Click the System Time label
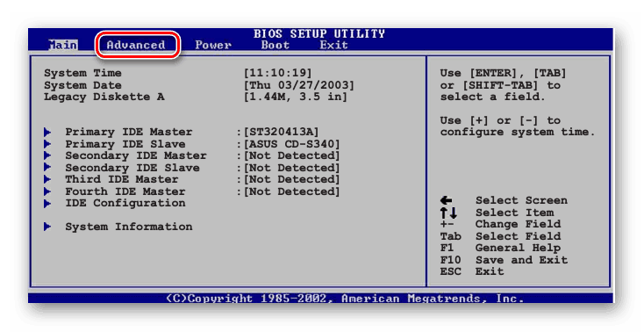This screenshot has height=332, width=644. click(82, 73)
